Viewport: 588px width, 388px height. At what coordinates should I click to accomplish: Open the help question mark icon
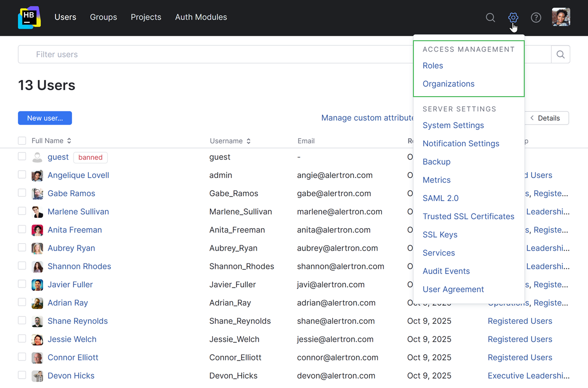pyautogui.click(x=536, y=18)
